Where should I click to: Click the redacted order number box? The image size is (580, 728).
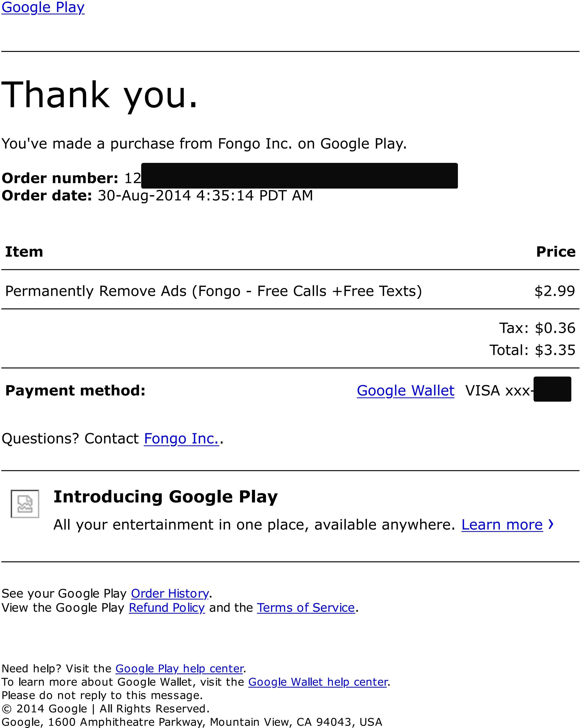299,176
